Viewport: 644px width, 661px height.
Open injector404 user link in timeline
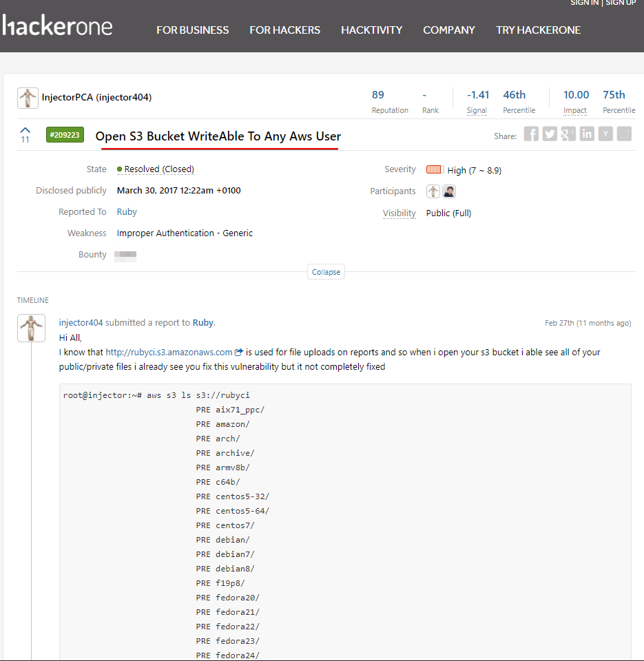click(81, 322)
